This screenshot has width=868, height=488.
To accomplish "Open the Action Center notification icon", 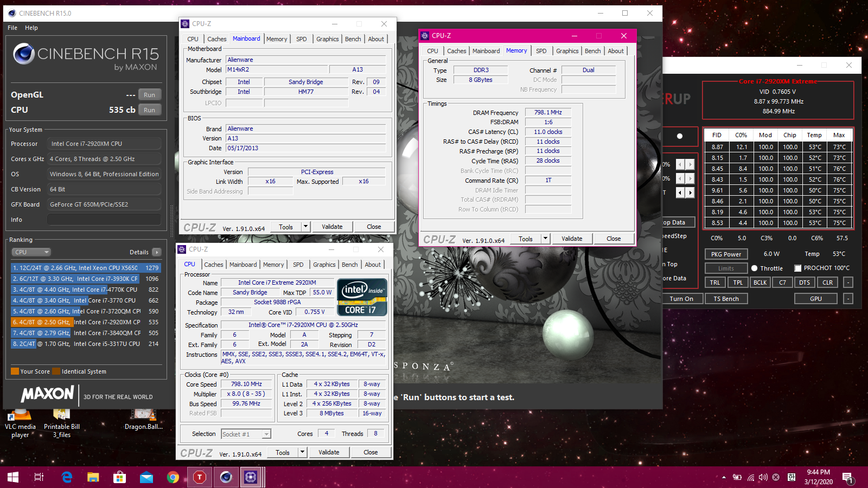I will pos(847,477).
